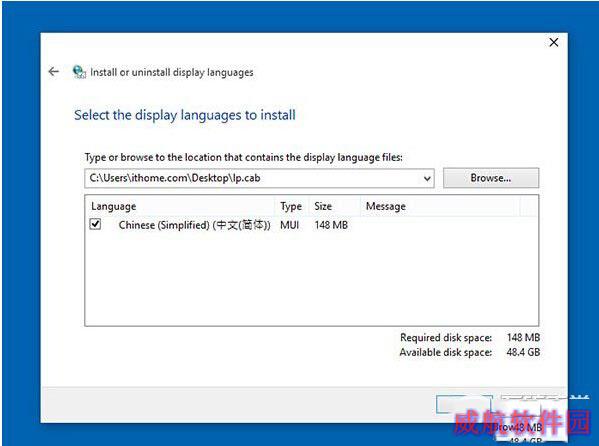
Task: Uncheck the Chinese (Simplified) language checkbox
Action: (96, 224)
